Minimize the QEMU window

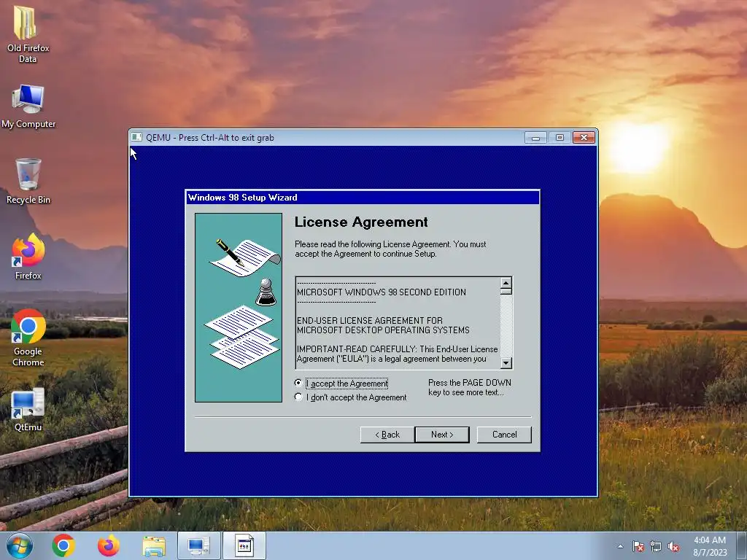[x=535, y=138]
